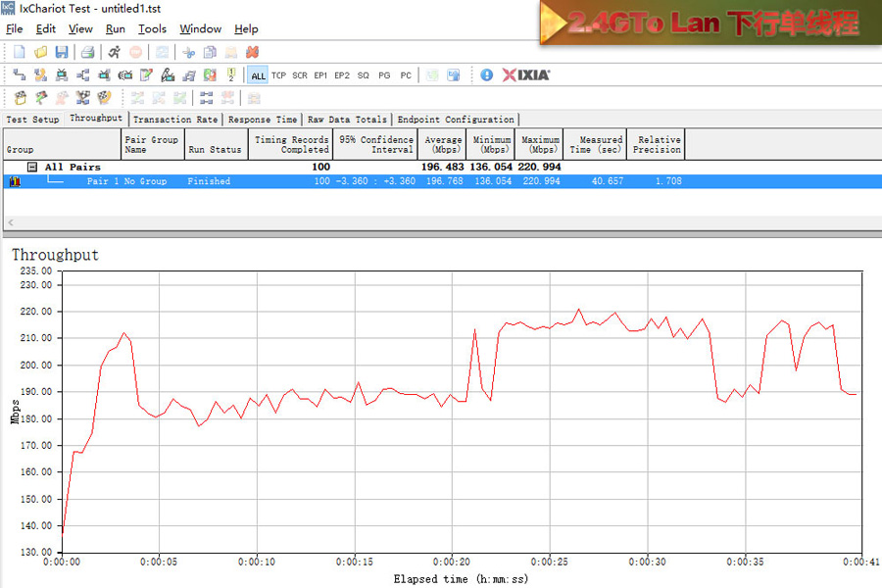Collapse the All Pairs group
The height and width of the screenshot is (588, 882).
click(32, 168)
